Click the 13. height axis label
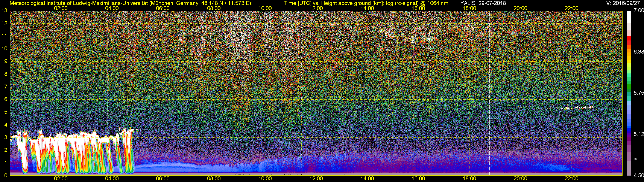Screen dimensions: 644x182 5,11
